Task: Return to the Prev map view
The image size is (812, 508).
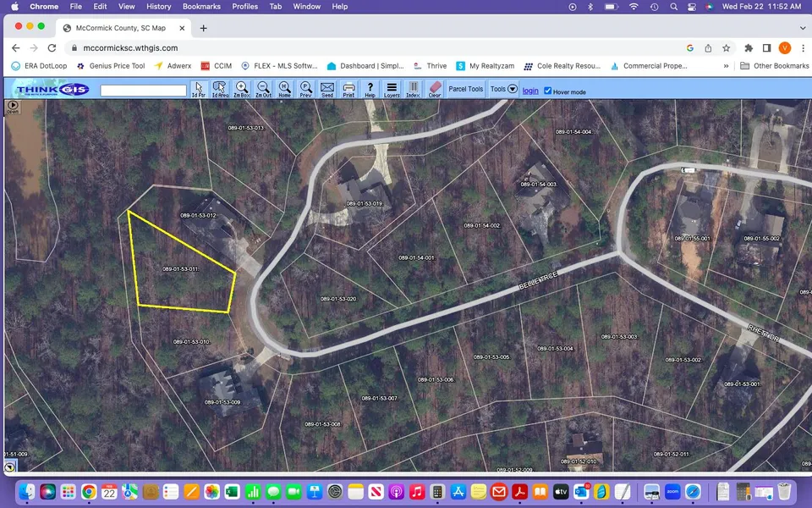Action: click(x=305, y=89)
